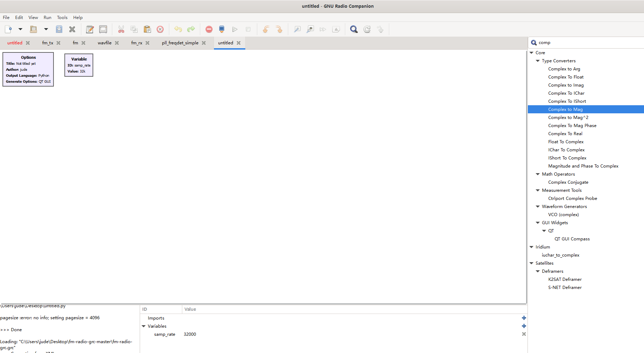Switch to the red untitled tab

[15, 43]
